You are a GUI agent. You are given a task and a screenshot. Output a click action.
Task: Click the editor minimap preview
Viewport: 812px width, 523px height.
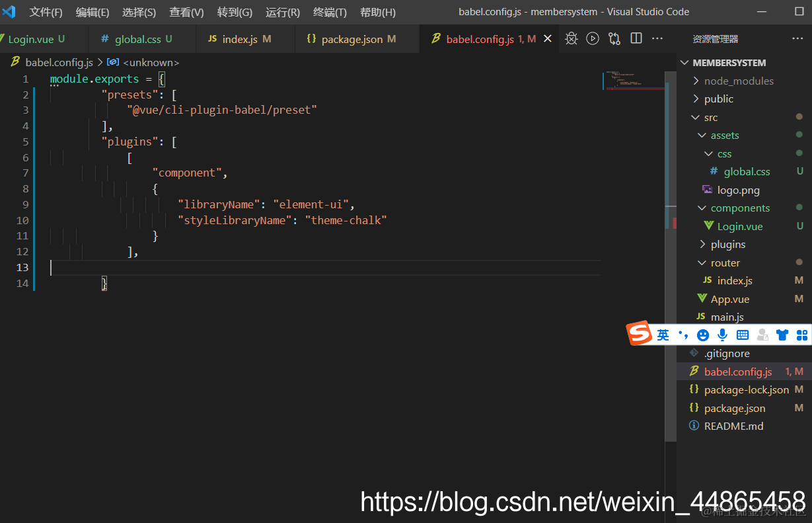[634, 80]
